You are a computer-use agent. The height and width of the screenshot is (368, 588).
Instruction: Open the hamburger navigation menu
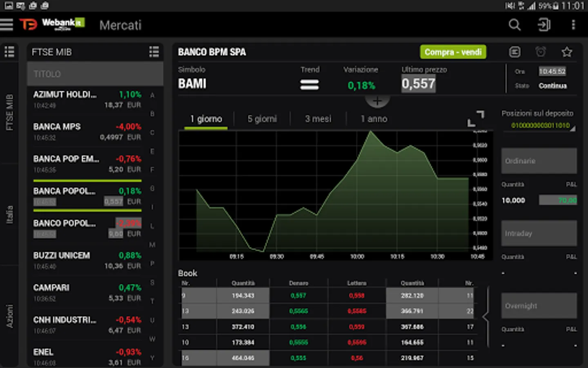coord(7,25)
